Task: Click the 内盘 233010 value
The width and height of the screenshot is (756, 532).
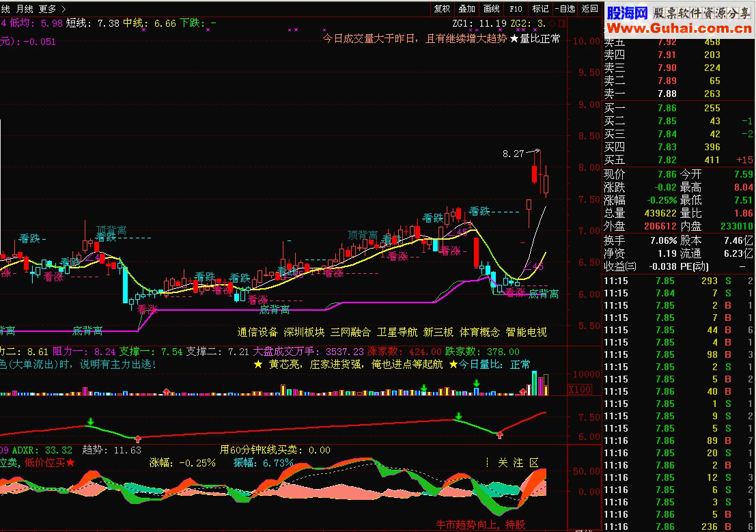Action: click(737, 226)
